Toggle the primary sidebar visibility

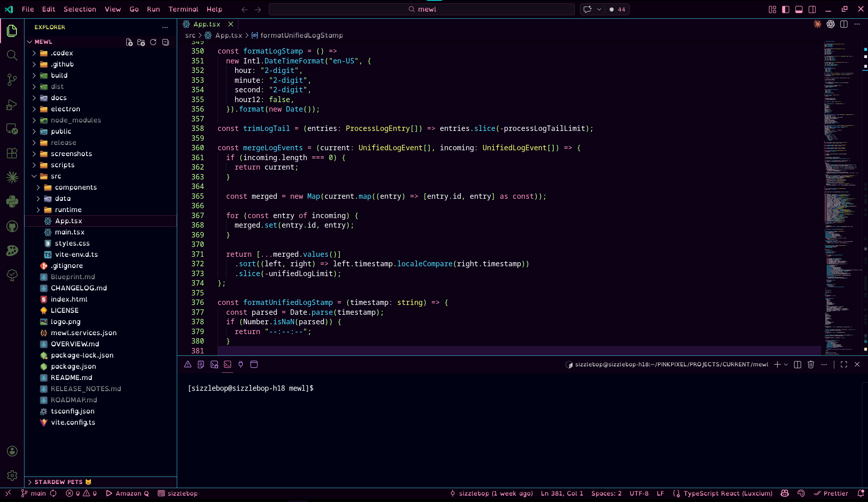(x=786, y=9)
